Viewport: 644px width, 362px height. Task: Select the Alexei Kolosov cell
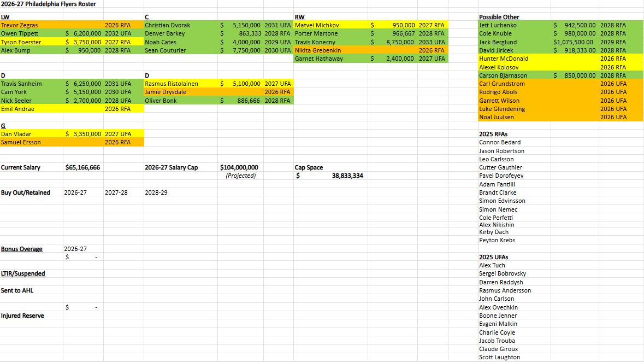click(x=515, y=67)
